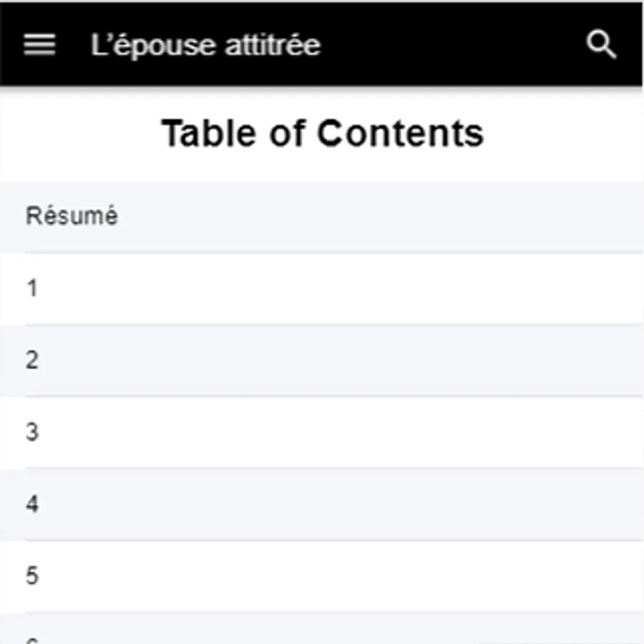Viewport: 644px width, 644px height.
Task: Tap the white row numbered 5
Action: (32, 576)
